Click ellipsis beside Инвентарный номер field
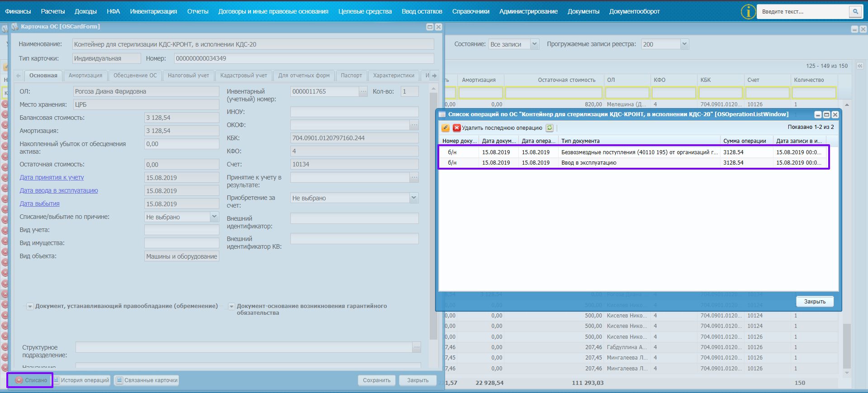Image resolution: width=868 pixels, height=393 pixels. click(x=363, y=92)
